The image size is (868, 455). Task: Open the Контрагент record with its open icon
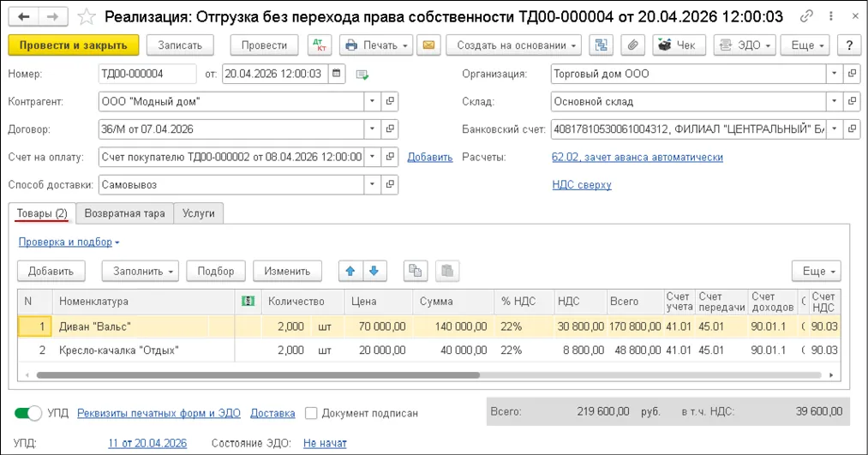click(390, 101)
